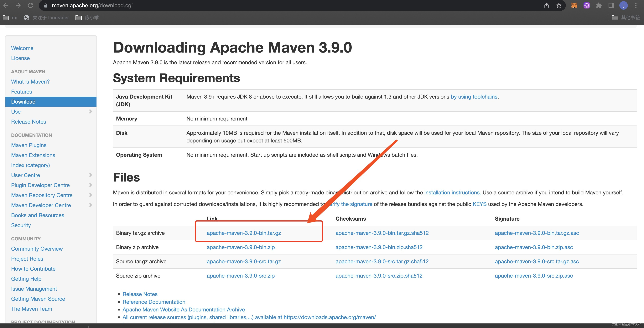Image resolution: width=644 pixels, height=328 pixels.
Task: Open All current release sources link
Action: tap(249, 317)
